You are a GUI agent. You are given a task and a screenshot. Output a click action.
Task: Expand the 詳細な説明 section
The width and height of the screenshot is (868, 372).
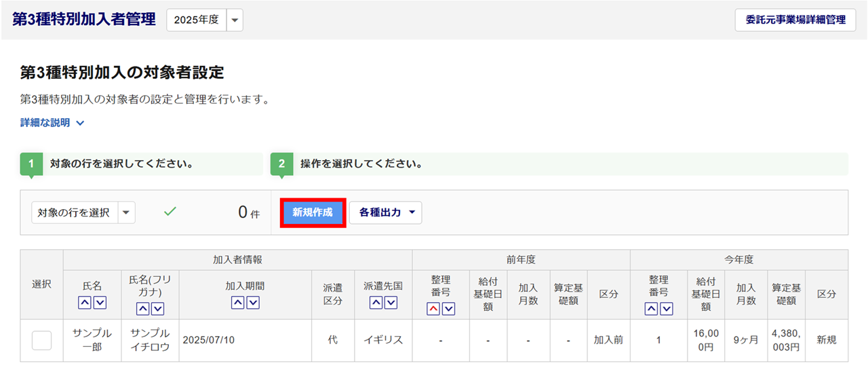52,123
